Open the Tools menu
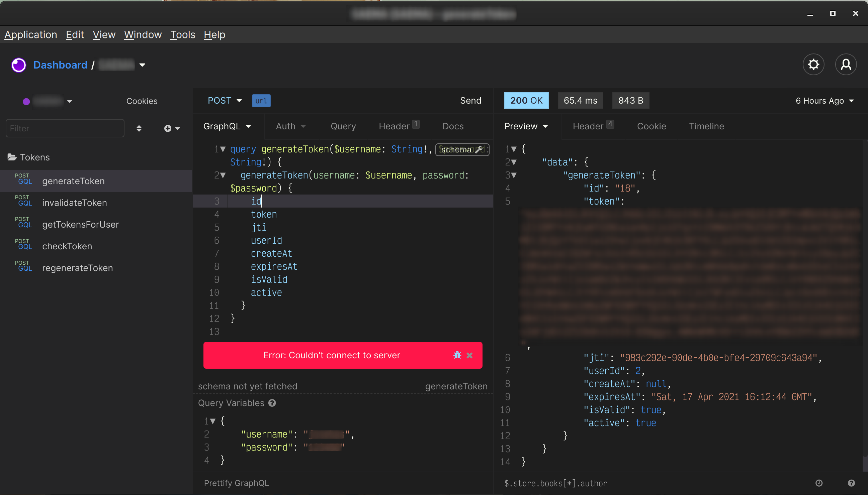Viewport: 868px width, 495px height. pyautogui.click(x=183, y=35)
